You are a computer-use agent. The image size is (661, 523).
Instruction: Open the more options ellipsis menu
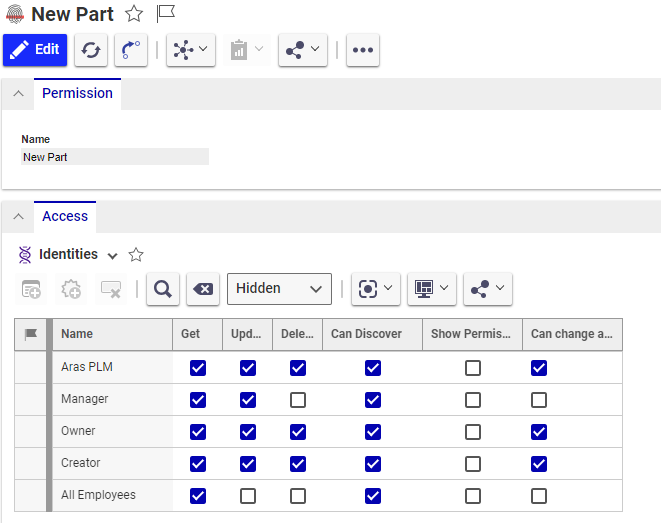[x=362, y=50]
